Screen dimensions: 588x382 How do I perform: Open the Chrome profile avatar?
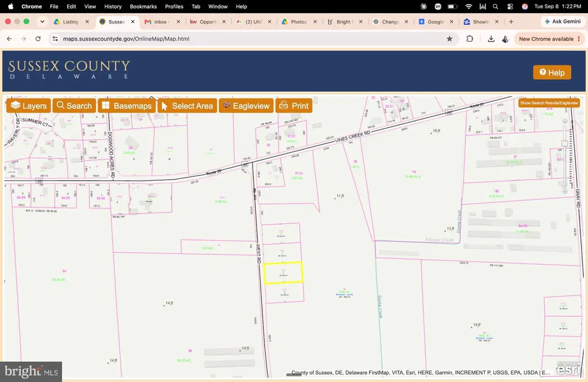[505, 39]
